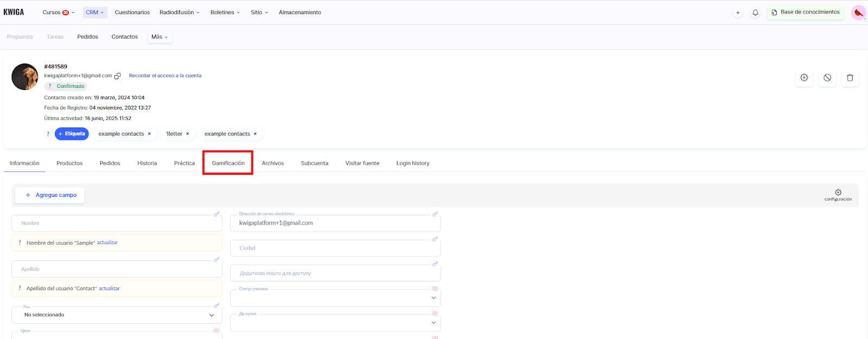Delete contact with trash icon

click(x=850, y=78)
